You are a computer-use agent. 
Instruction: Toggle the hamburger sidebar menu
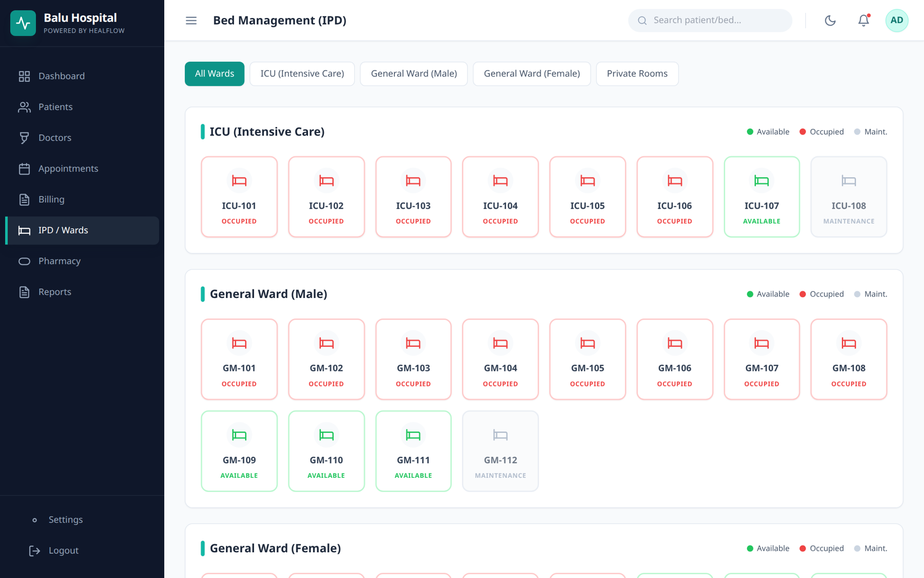[x=191, y=21]
